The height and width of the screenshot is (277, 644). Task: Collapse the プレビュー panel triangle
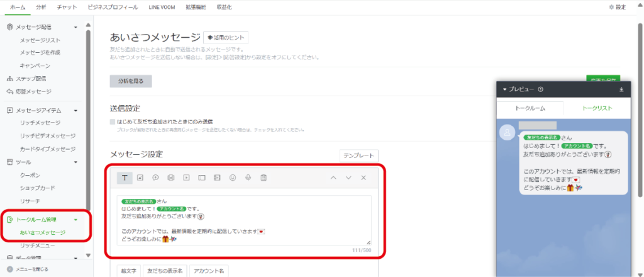(x=505, y=89)
